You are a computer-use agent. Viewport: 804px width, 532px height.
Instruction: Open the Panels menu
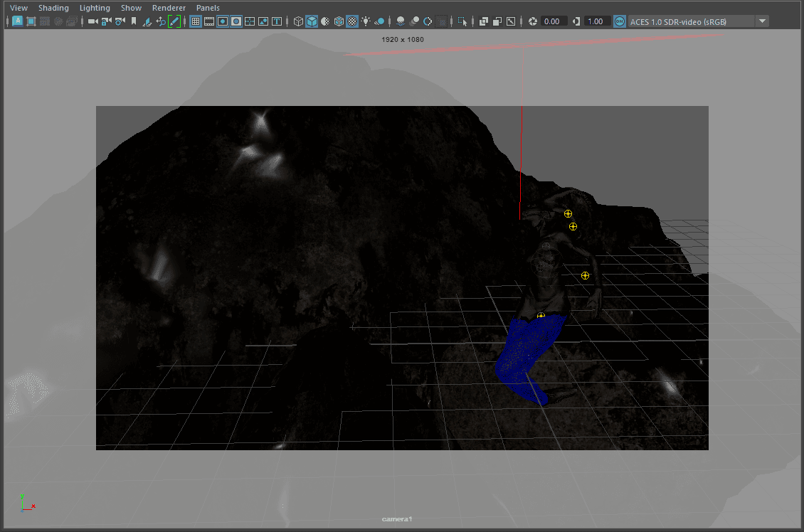point(208,8)
